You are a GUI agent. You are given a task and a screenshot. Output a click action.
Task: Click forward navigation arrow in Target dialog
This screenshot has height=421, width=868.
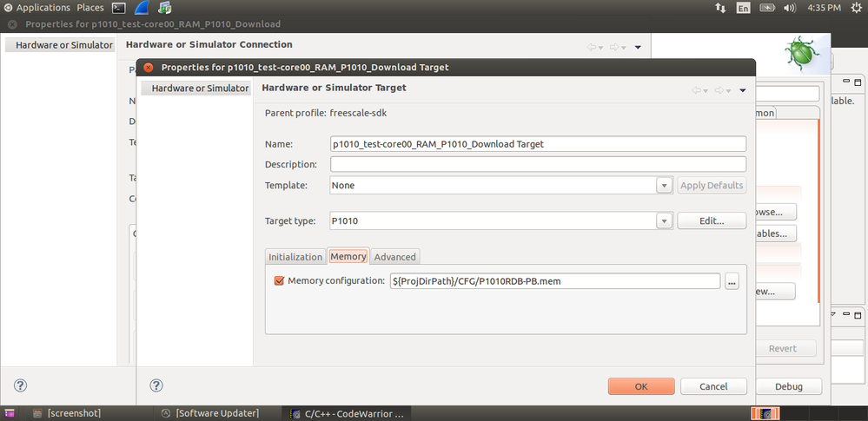[x=719, y=91]
